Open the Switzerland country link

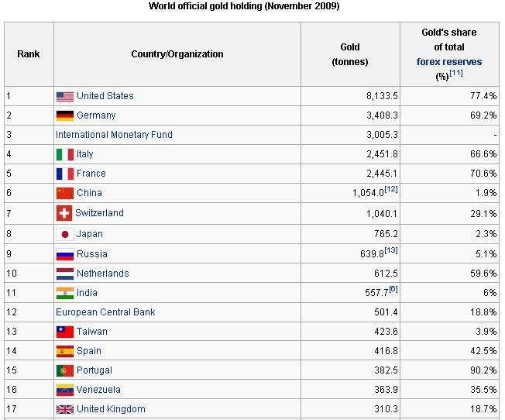click(x=99, y=213)
